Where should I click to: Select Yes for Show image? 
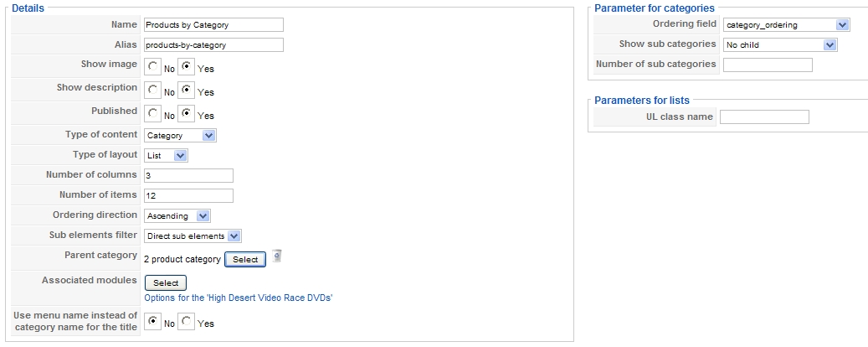click(x=187, y=66)
